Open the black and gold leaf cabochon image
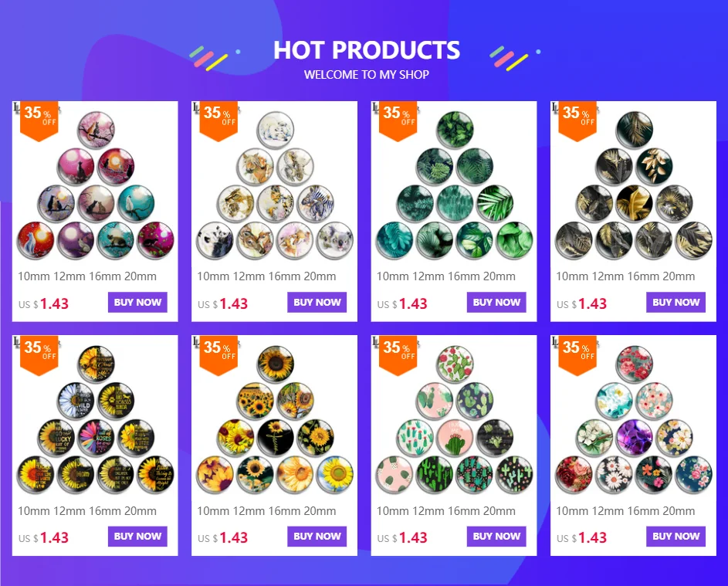This screenshot has height=586, width=728. (634, 185)
